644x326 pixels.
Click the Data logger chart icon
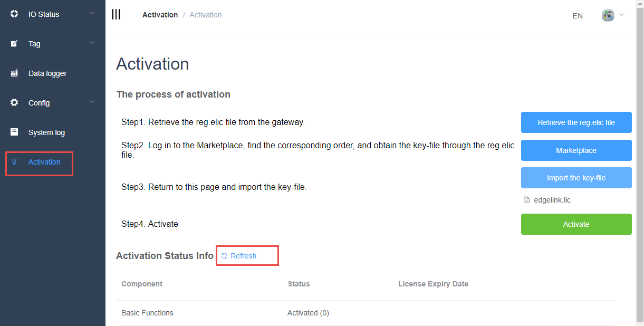click(x=14, y=73)
